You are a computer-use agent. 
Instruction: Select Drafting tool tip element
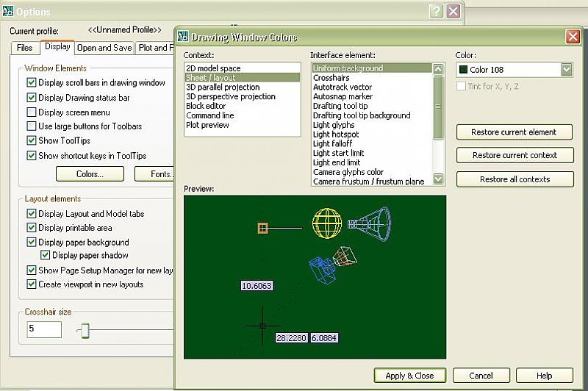[x=372, y=106]
